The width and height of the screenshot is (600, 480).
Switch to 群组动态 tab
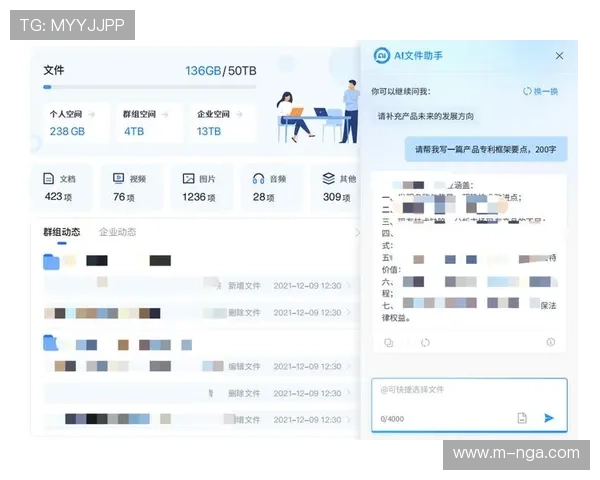click(62, 232)
